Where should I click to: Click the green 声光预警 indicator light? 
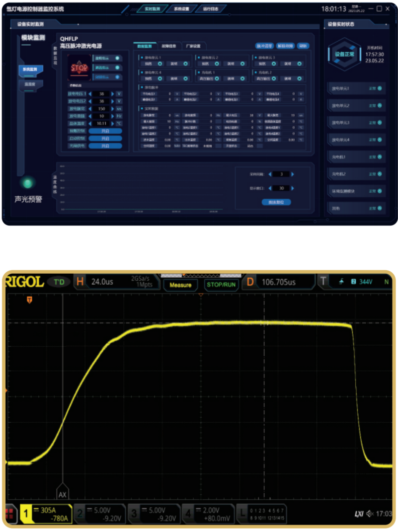(x=28, y=183)
